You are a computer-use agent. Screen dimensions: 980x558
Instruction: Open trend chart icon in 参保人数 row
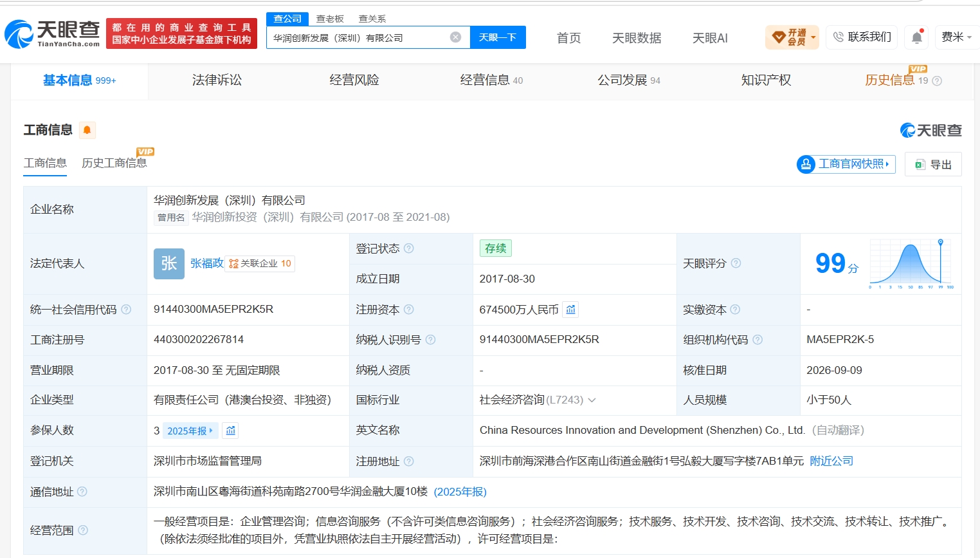pyautogui.click(x=231, y=431)
